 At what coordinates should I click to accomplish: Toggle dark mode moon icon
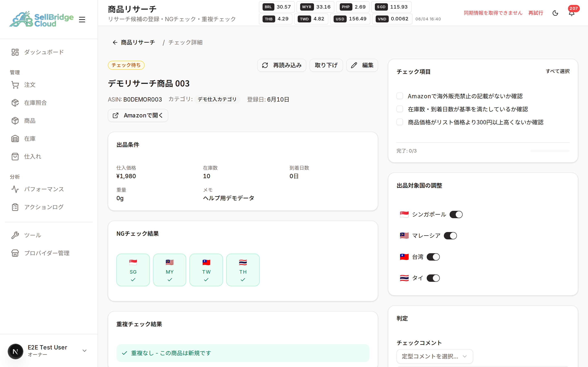pyautogui.click(x=555, y=13)
